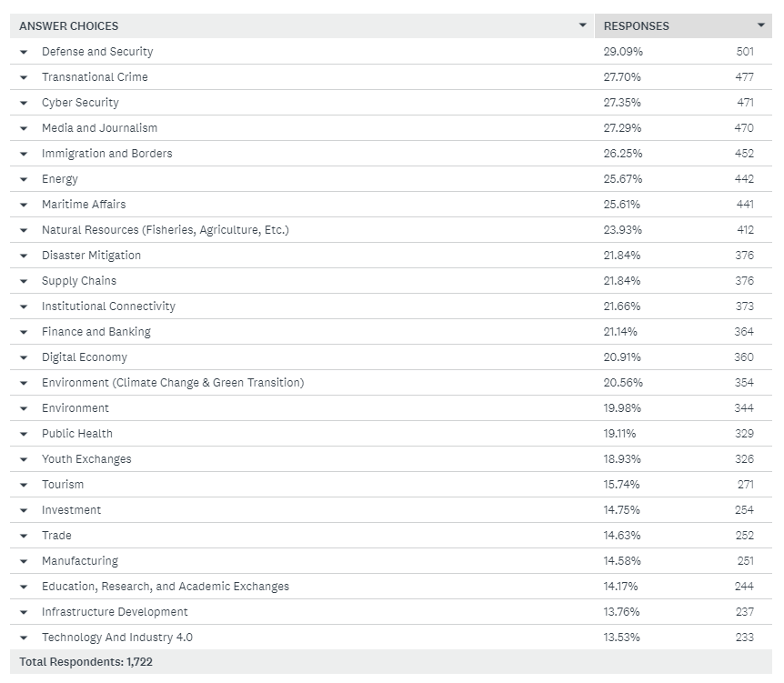Viewport: 784px width, 683px height.
Task: Expand the Public Health row
Action: point(24,434)
